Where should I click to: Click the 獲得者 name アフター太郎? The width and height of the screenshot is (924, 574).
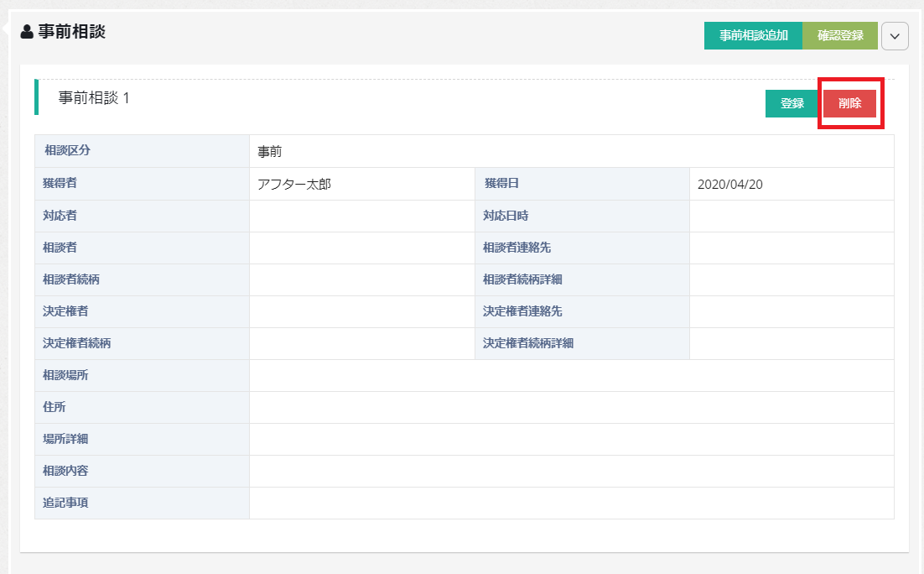tap(294, 185)
